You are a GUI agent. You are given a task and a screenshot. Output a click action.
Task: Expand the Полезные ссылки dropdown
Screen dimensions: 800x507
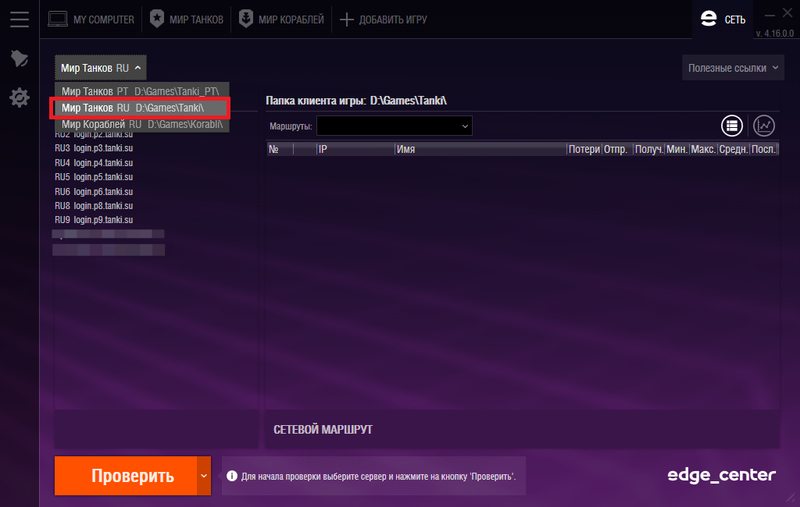733,68
